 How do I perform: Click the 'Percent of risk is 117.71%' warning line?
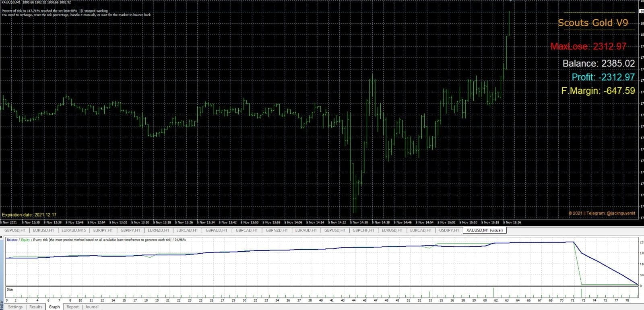pyautogui.click(x=55, y=11)
